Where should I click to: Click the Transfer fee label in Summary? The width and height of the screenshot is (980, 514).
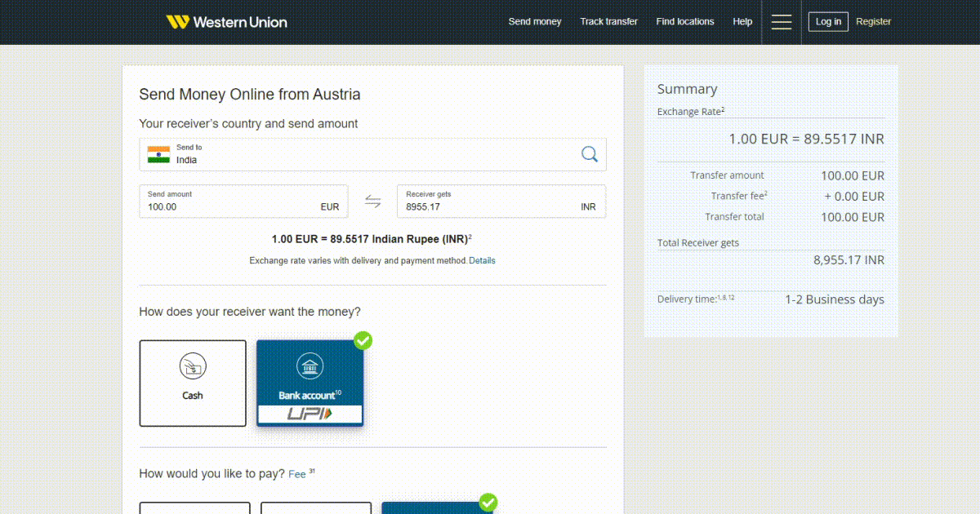(x=739, y=196)
